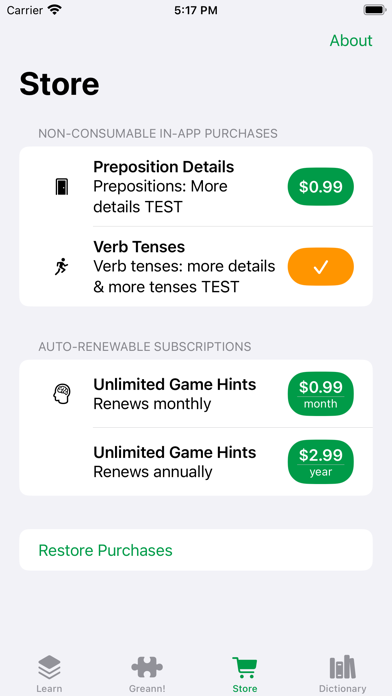392x696 pixels.
Task: Tap the door icon beside Preposition Details
Action: pyautogui.click(x=62, y=186)
